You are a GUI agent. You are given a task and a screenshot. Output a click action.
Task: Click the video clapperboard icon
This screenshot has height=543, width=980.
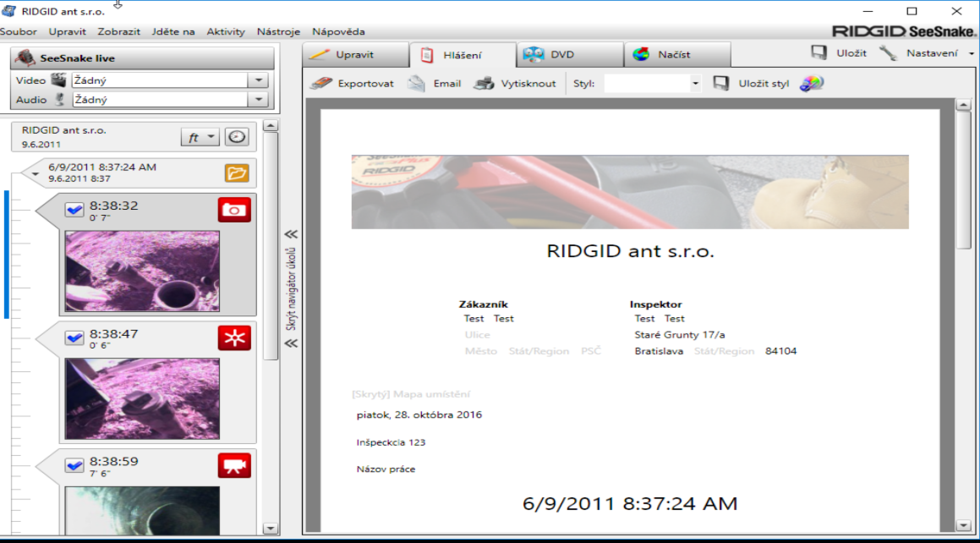(x=59, y=80)
